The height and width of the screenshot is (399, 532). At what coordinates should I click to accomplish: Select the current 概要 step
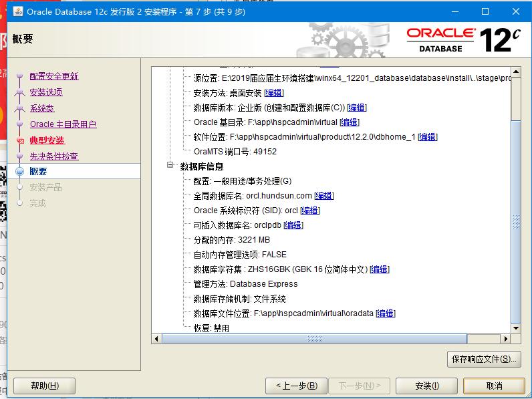[x=38, y=171]
